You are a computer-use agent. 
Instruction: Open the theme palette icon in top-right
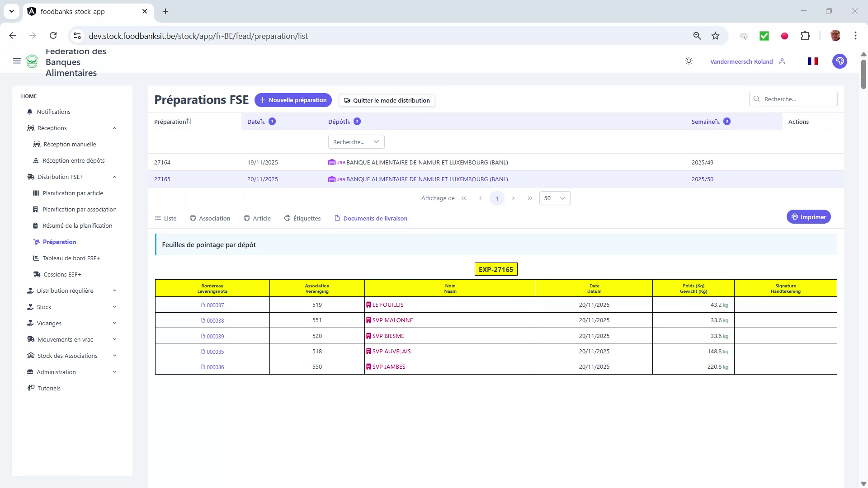tap(840, 61)
